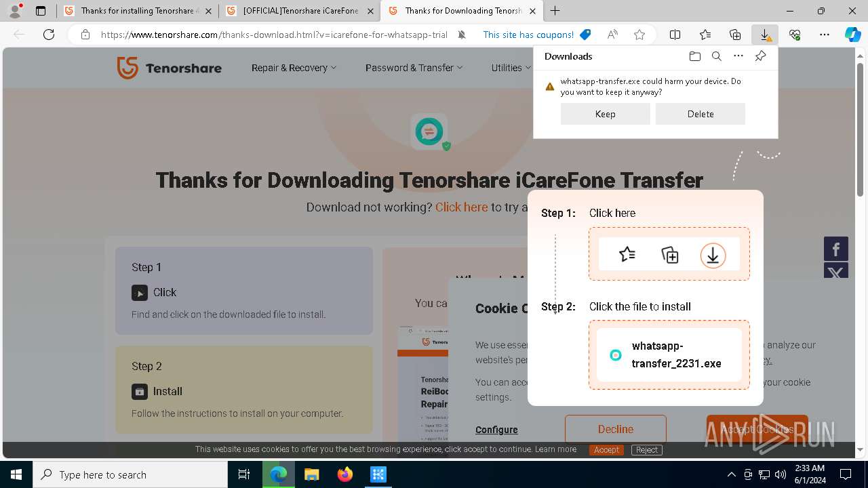Open Browser essentials icon
Viewport: 868px width, 488px height.
point(795,35)
